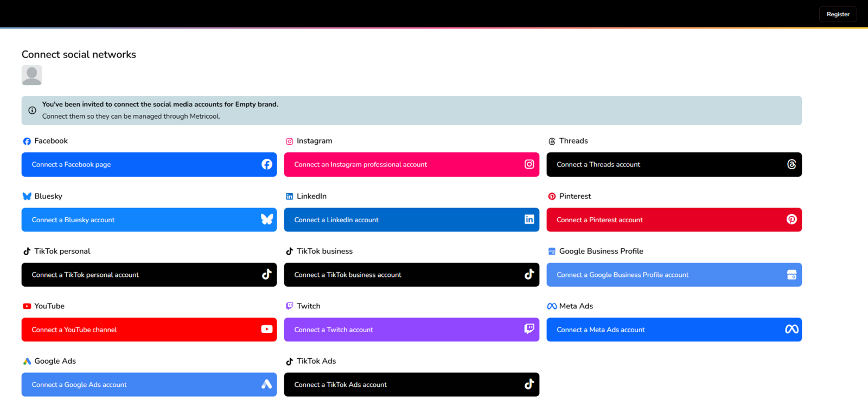868x407 pixels.
Task: Select Connect a Bluesky account
Action: [149, 219]
